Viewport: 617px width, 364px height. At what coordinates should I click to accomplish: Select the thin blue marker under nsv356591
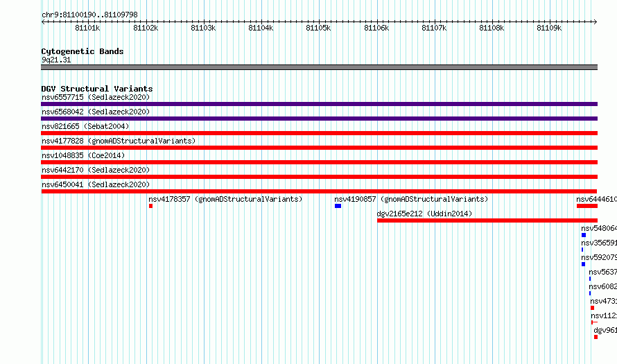pos(582,250)
